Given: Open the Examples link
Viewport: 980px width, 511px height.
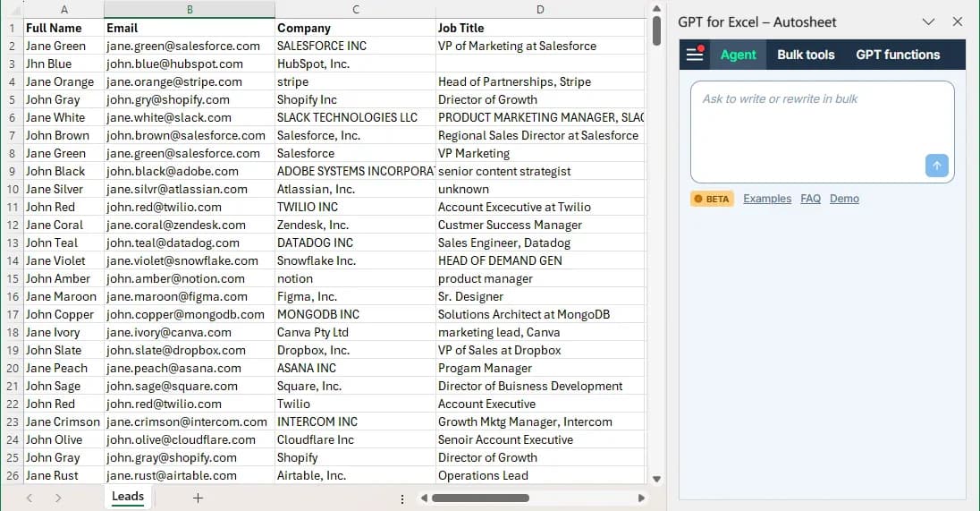Looking at the screenshot, I should [x=767, y=199].
